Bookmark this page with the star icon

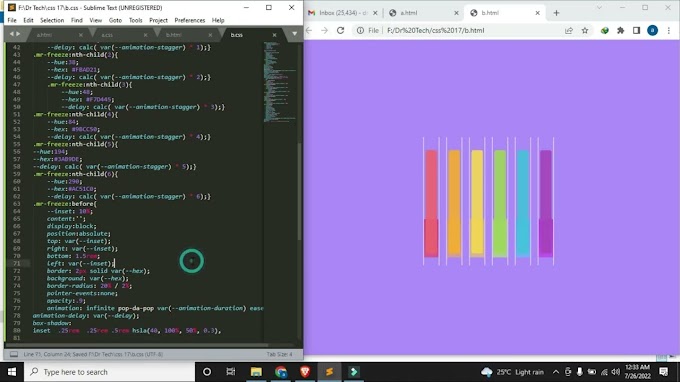(585, 30)
